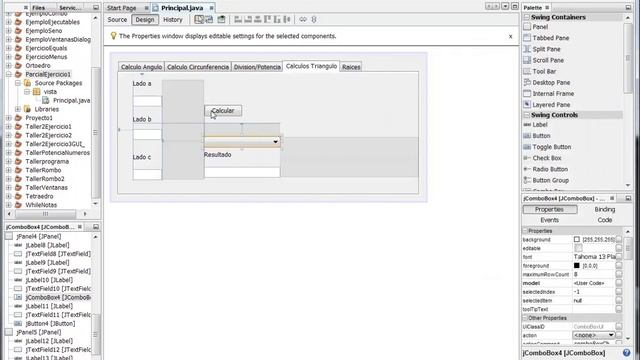Select Binding button in properties panel
The height and width of the screenshot is (360, 640).
tap(604, 209)
